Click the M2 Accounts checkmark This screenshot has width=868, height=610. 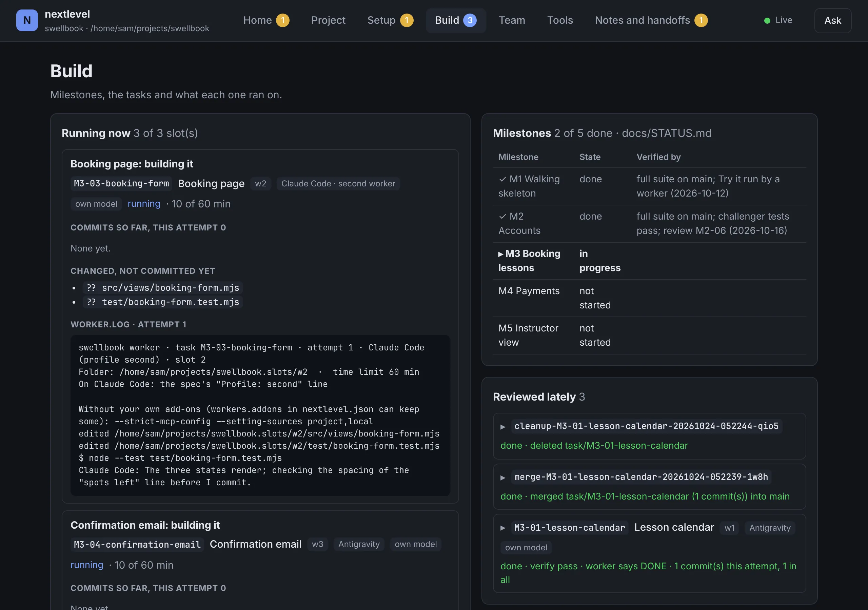(x=502, y=217)
